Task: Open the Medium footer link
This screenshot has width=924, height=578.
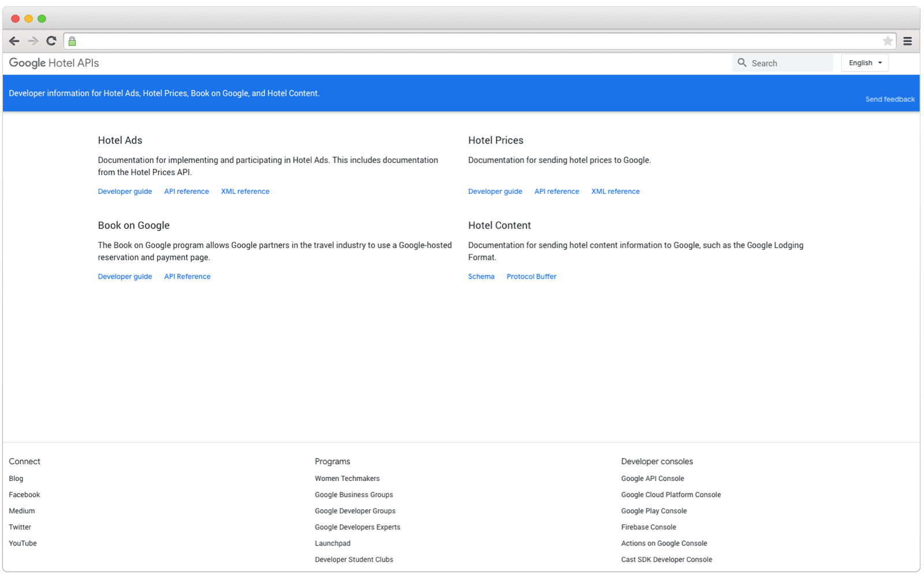Action: point(22,511)
